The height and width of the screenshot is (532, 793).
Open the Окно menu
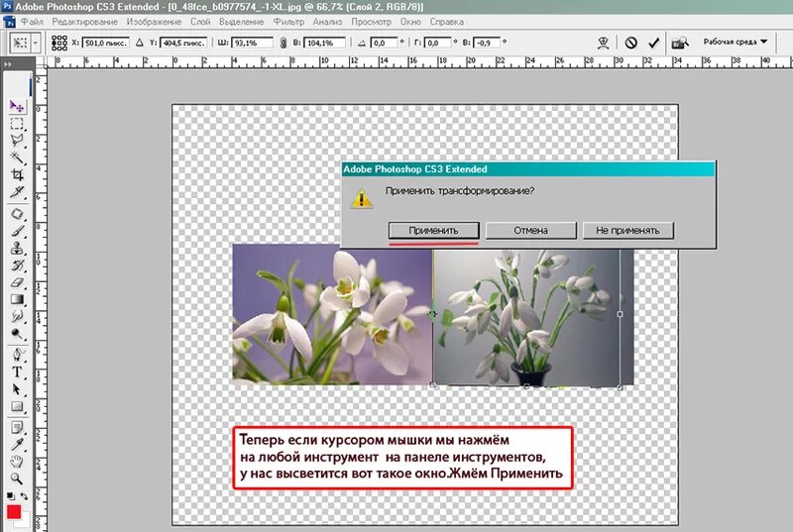pos(410,22)
